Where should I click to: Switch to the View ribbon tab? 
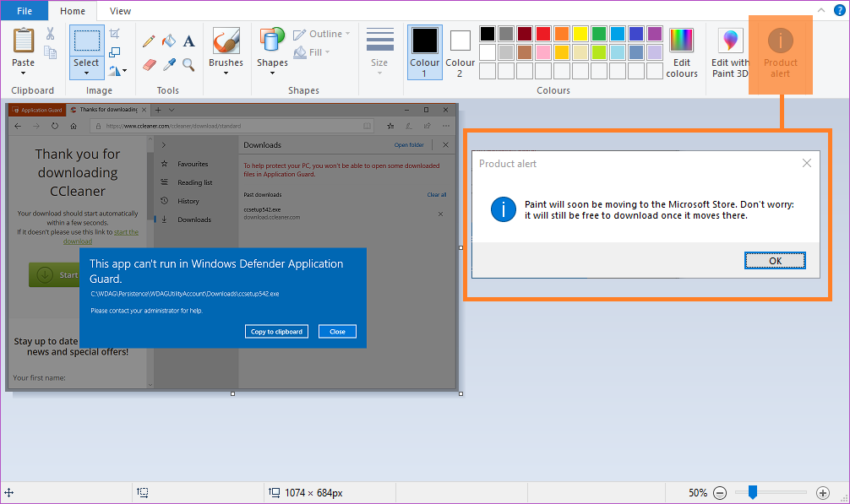[x=120, y=11]
